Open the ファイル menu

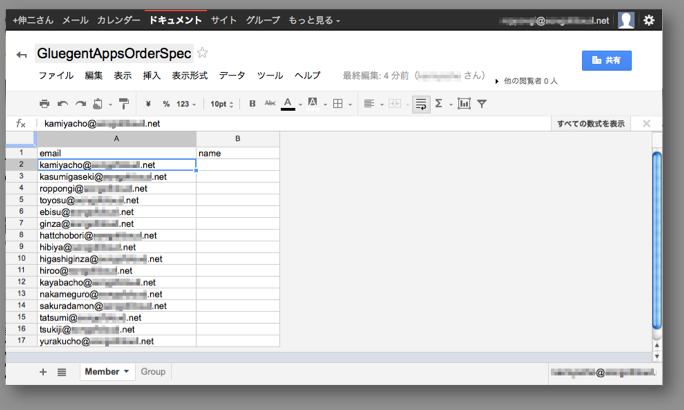55,75
